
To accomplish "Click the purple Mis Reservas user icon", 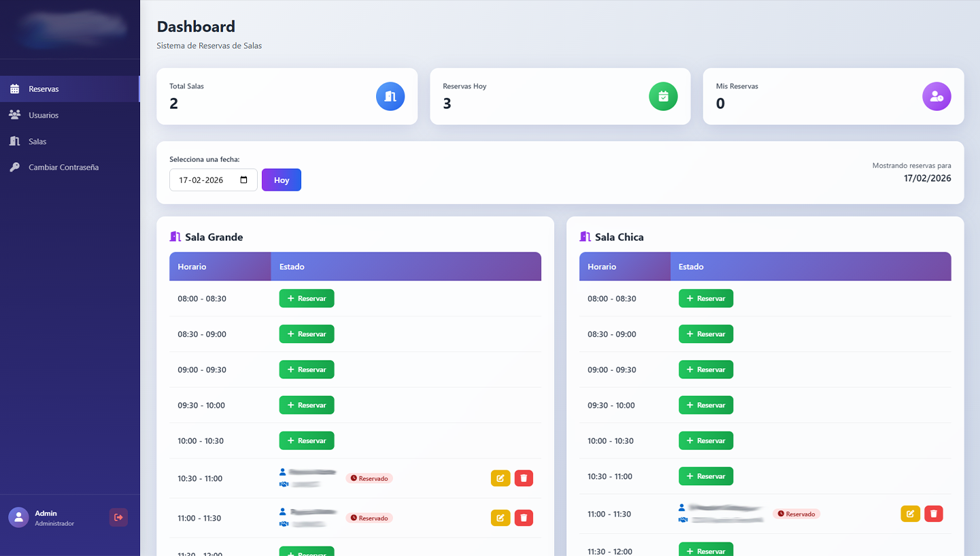I will click(x=936, y=97).
